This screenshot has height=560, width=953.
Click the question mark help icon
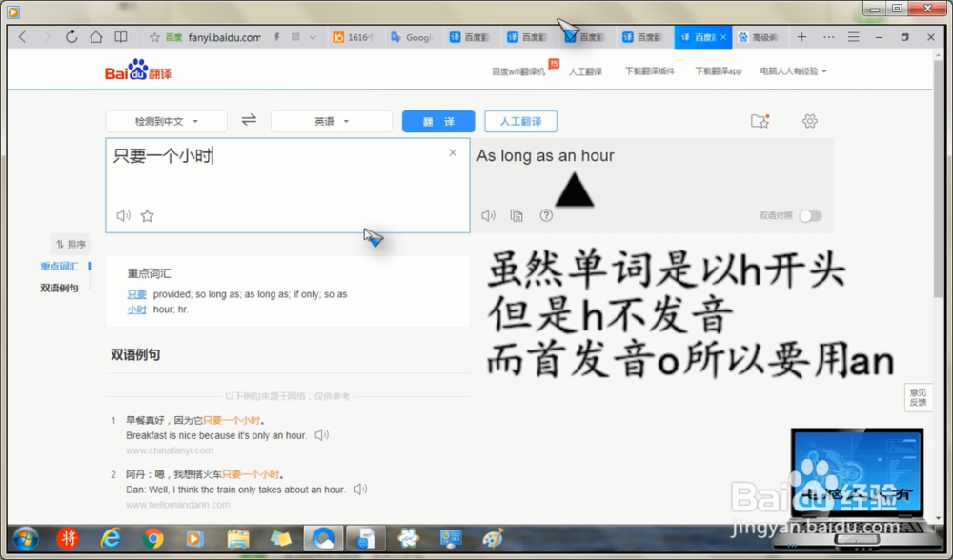546,215
